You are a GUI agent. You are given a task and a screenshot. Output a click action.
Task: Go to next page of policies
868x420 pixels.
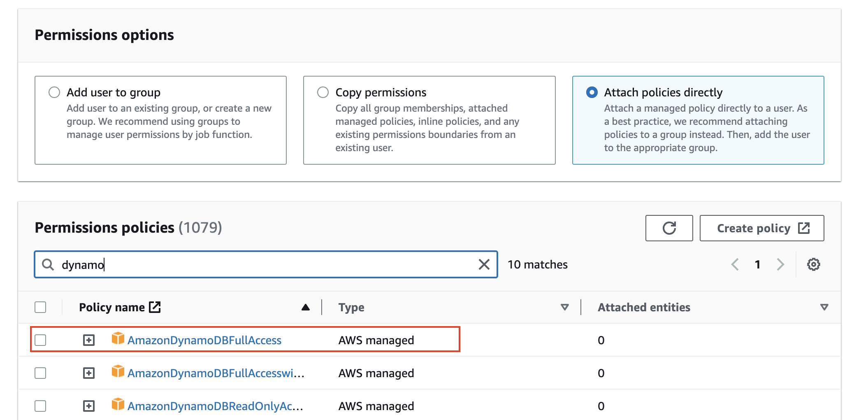[780, 264]
